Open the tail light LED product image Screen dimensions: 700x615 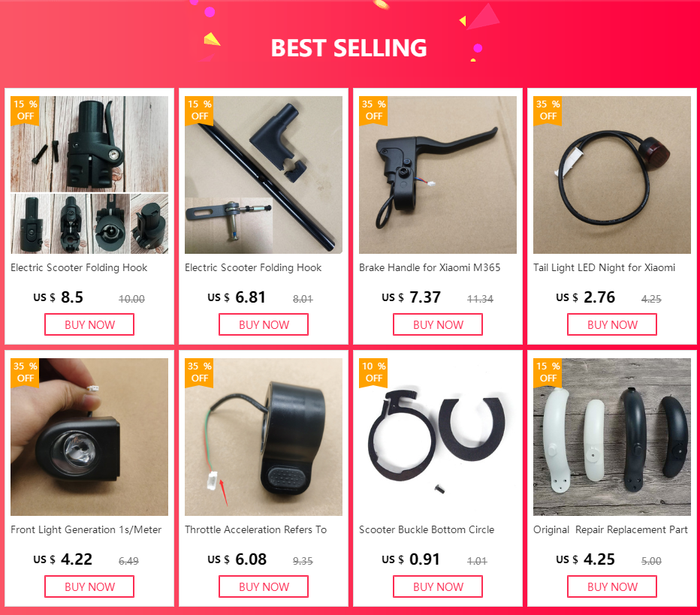tap(611, 175)
